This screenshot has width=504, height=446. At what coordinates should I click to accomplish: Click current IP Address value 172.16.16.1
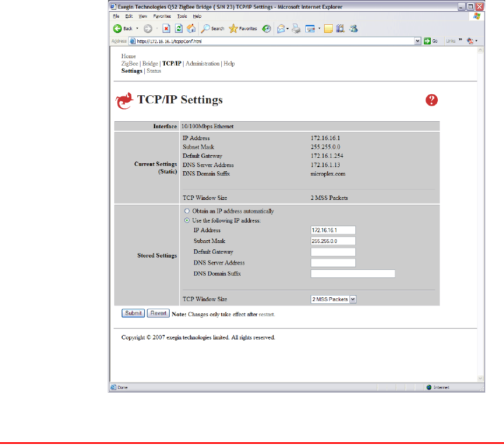(325, 138)
